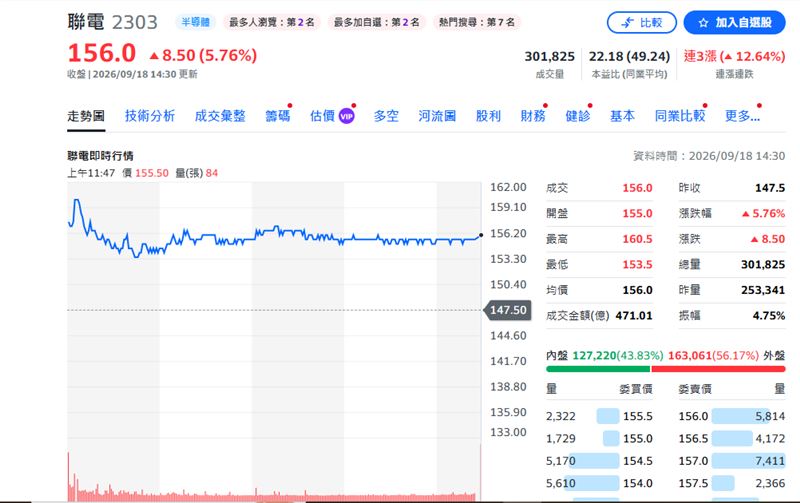Open the 半導體 industry tag
Viewport: 800px width, 503px height.
[195, 22]
